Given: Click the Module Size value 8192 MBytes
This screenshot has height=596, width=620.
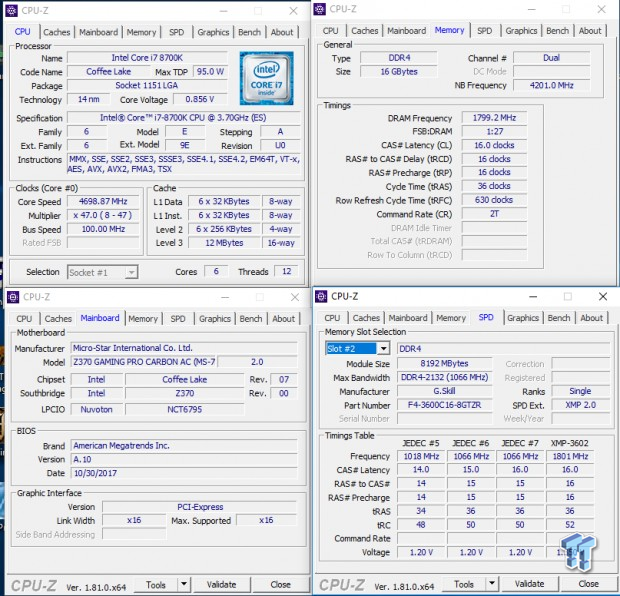Looking at the screenshot, I should (445, 363).
